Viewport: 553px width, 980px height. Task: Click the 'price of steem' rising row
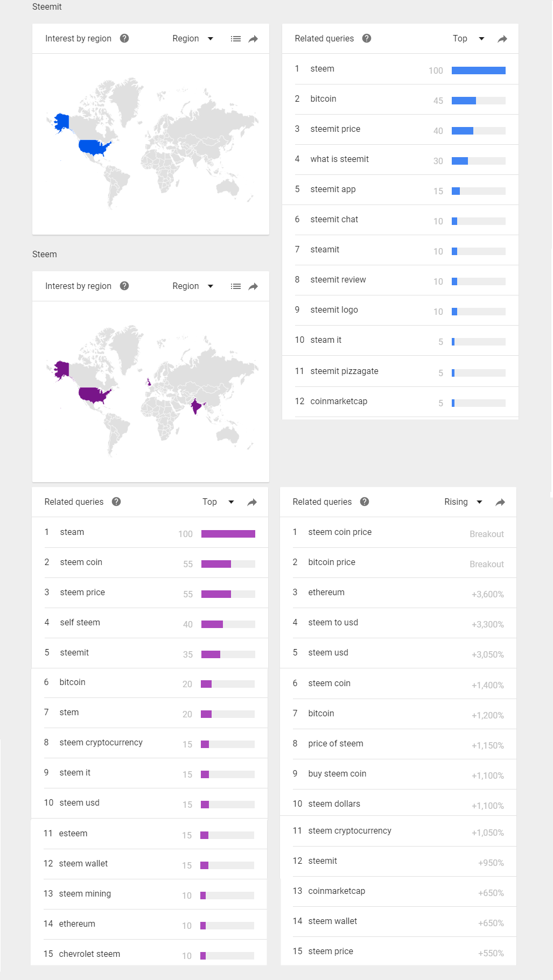click(398, 744)
